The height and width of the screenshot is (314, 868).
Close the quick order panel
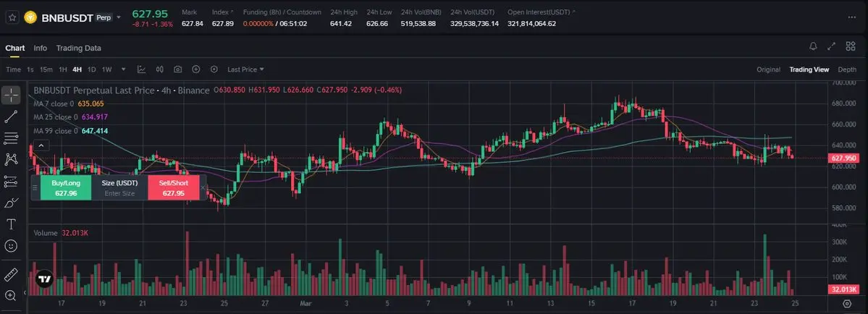coord(203,188)
